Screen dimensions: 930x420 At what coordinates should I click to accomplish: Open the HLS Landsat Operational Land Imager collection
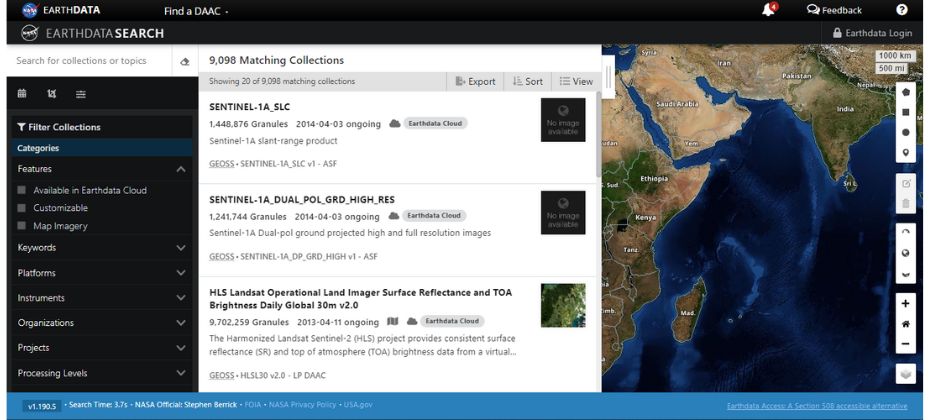coord(361,299)
